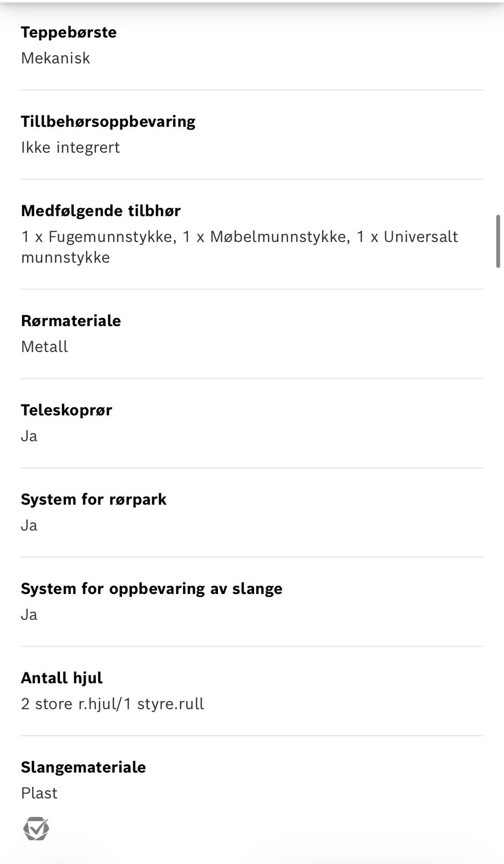Select 'System for oppbevaring av slange' heading

pos(152,589)
